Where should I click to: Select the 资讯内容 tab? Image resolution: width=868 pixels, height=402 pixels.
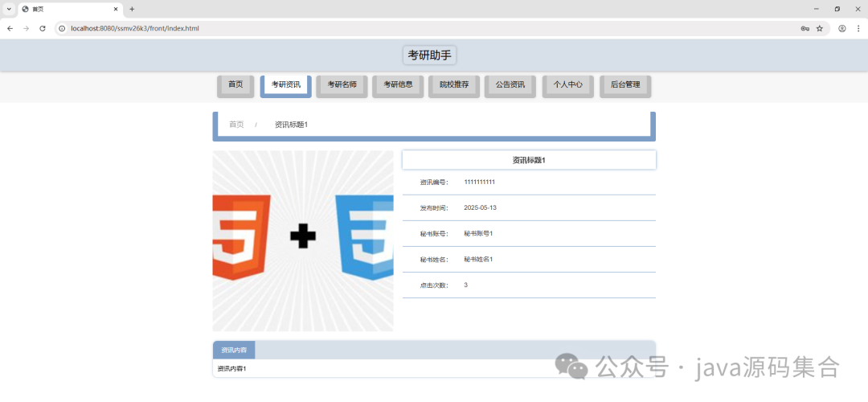234,350
